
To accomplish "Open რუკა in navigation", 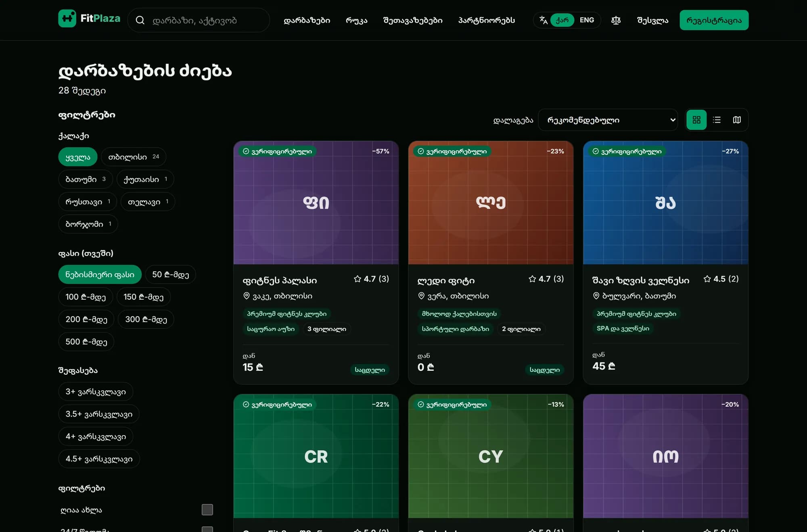I will pyautogui.click(x=357, y=20).
